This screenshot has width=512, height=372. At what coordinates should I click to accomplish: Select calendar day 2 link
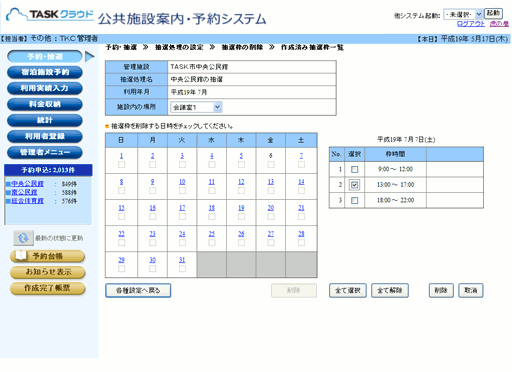point(153,156)
